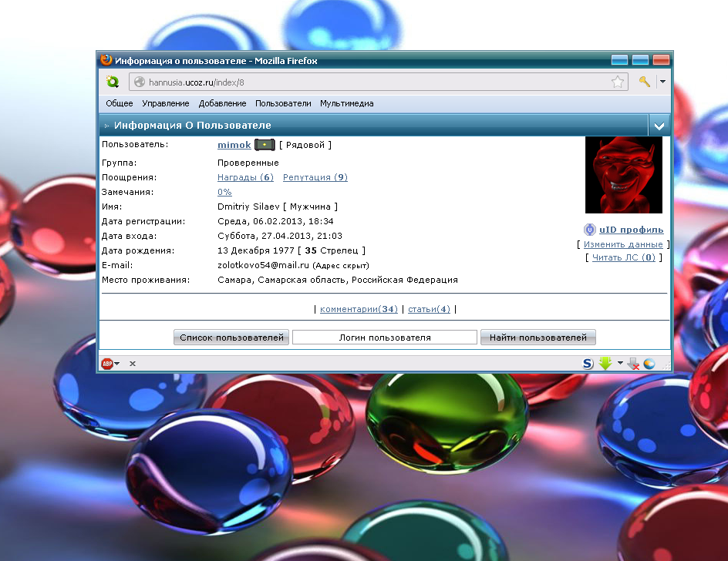Open the Награды (6) link
This screenshot has height=561, width=728.
(x=245, y=177)
